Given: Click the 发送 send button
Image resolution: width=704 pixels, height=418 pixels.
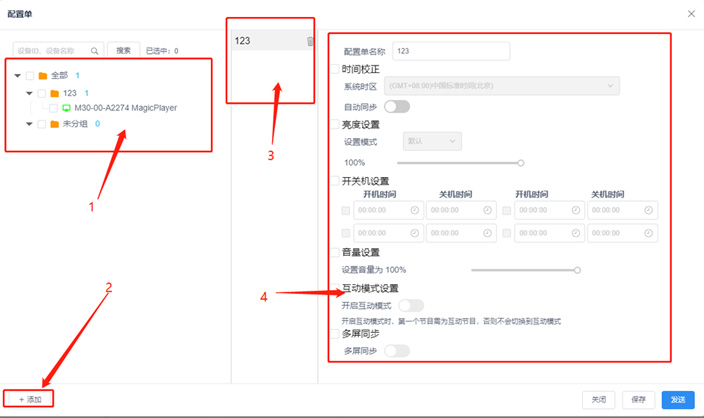Looking at the screenshot, I should pos(677,399).
